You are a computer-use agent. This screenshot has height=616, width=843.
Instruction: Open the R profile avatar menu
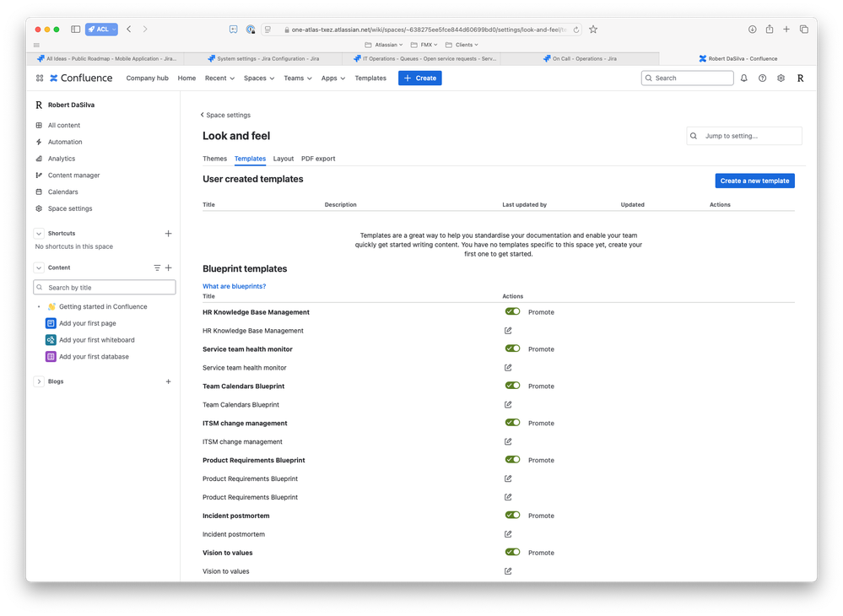tap(800, 78)
